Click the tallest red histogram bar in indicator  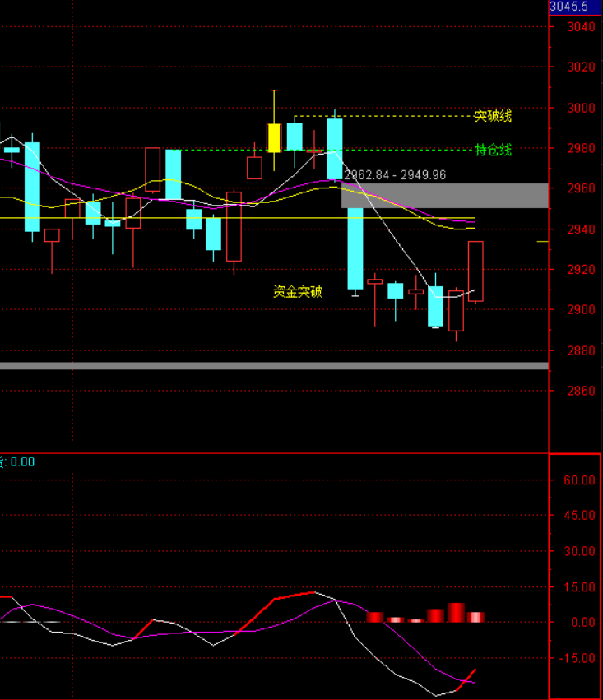[456, 612]
